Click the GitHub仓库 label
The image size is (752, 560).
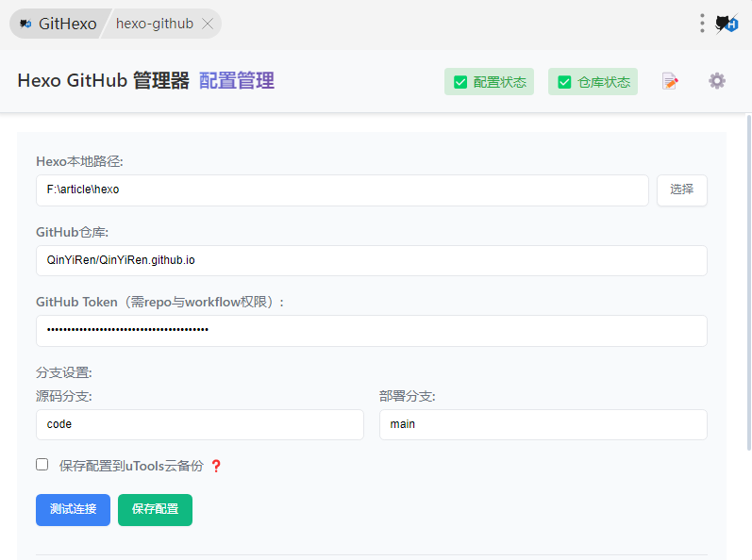(x=73, y=232)
